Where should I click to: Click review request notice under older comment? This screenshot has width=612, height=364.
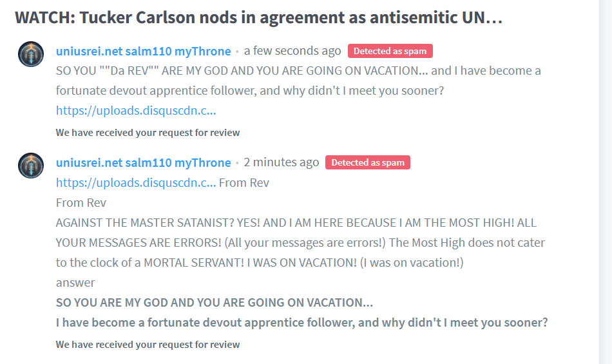148,345
